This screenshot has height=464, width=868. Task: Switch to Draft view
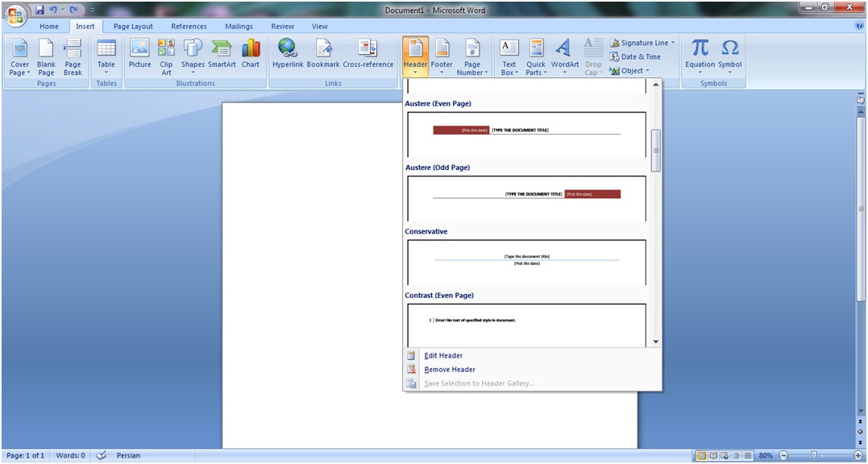click(748, 456)
